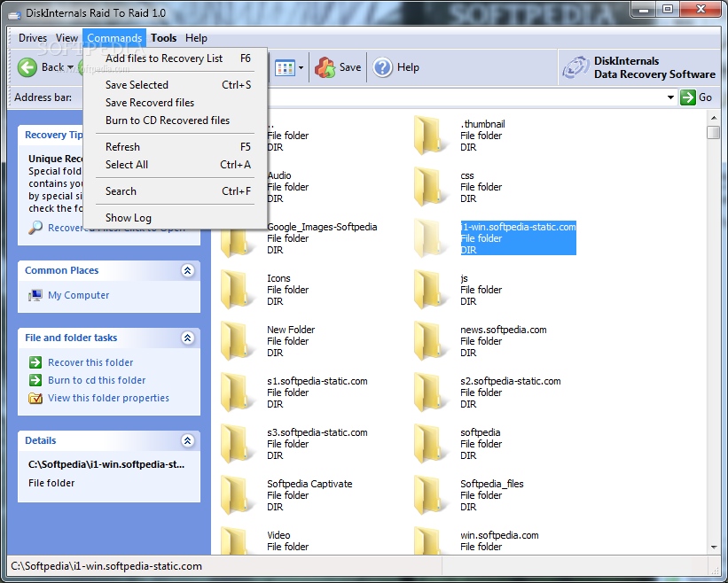Click View this folder properties link
The width and height of the screenshot is (728, 583).
[x=108, y=398]
